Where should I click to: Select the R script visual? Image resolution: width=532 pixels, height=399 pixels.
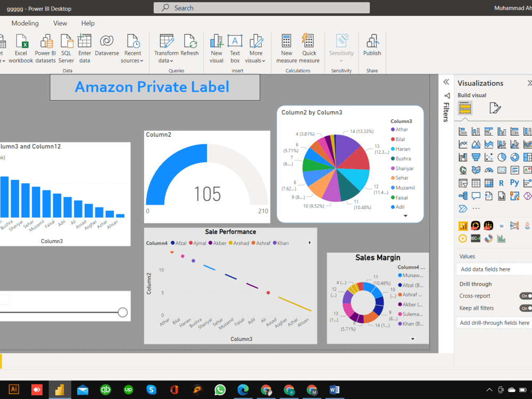pyautogui.click(x=502, y=183)
